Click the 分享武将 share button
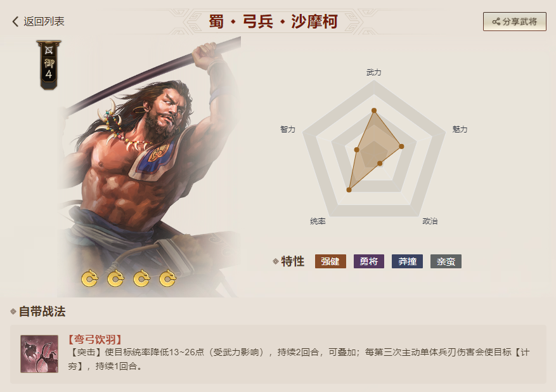556x392 pixels. pyautogui.click(x=515, y=22)
